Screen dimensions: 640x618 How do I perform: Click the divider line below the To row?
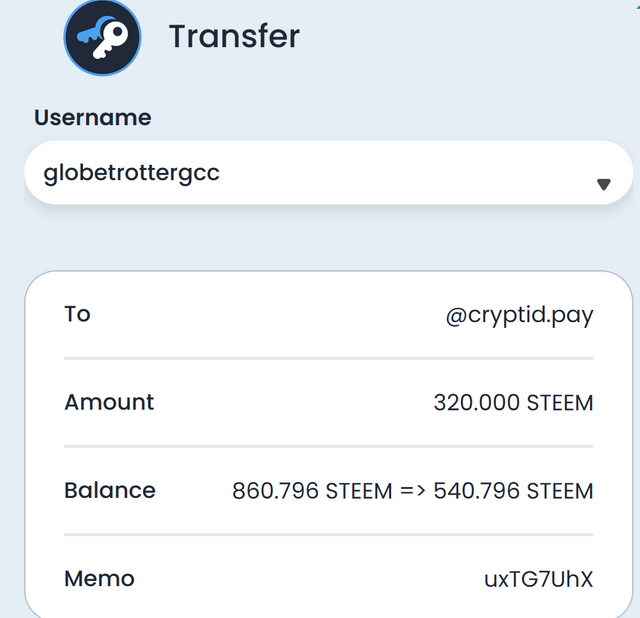(x=329, y=357)
